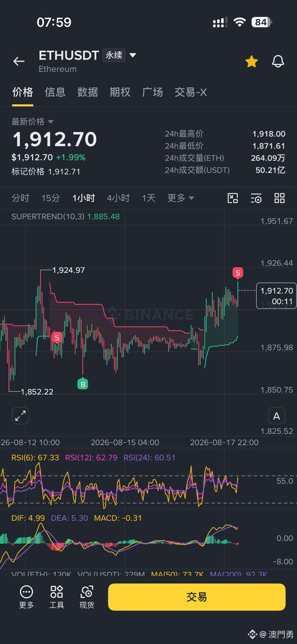Tap the Wi-Fi icon in status bar
This screenshot has width=297, height=644.
[239, 22]
